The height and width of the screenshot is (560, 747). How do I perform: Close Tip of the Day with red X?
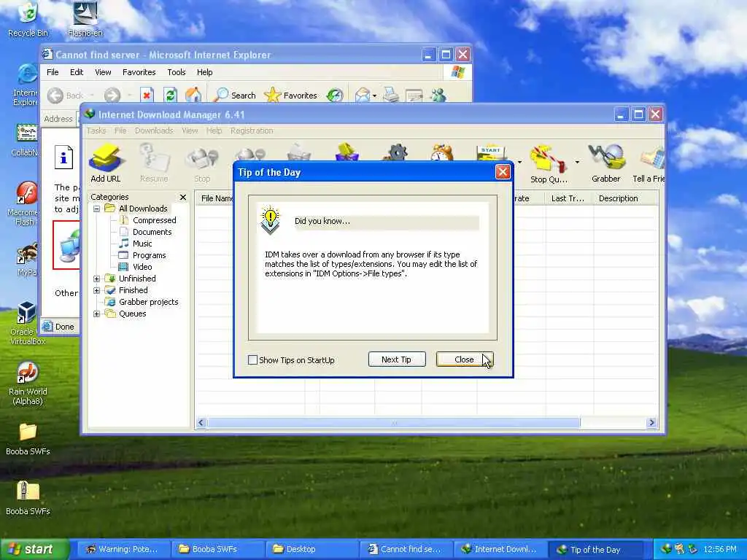503,172
